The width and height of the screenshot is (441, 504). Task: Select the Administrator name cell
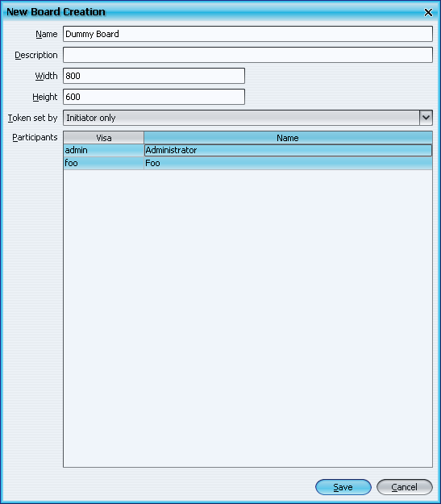288,151
